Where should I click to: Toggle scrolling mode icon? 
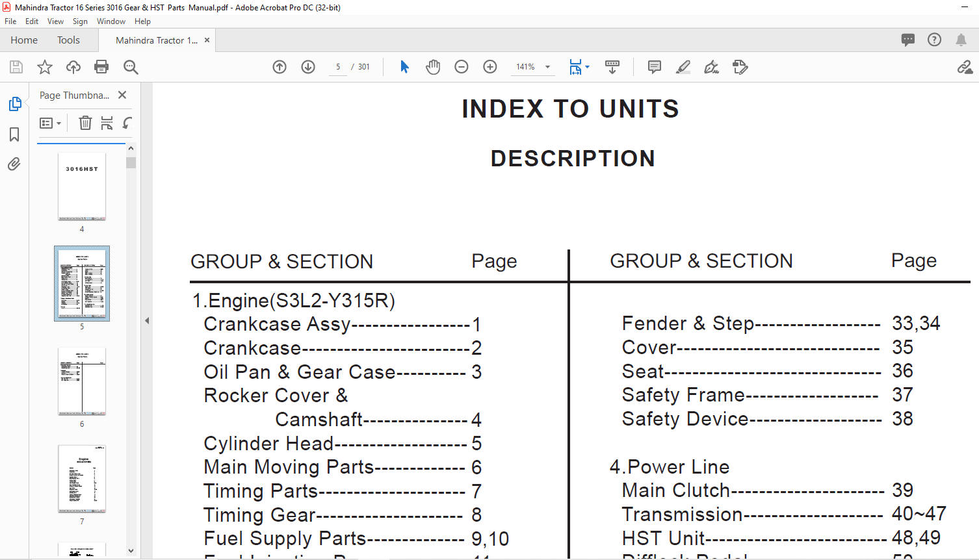click(612, 67)
